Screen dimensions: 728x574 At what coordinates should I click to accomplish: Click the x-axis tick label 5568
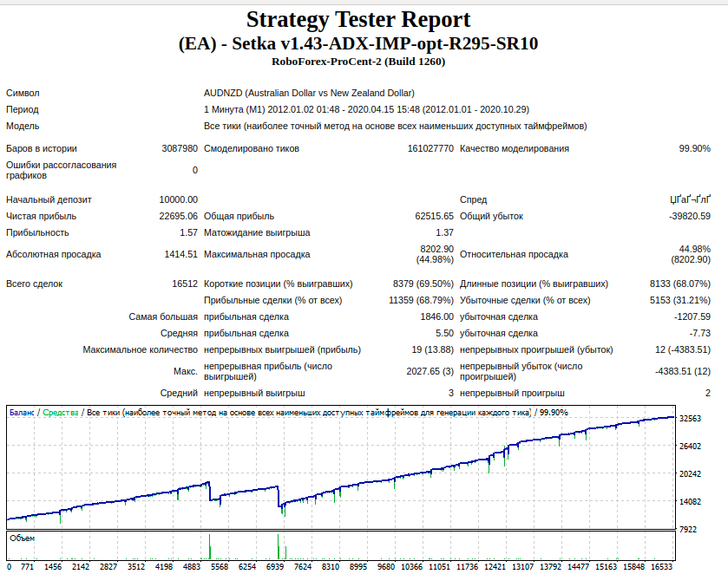click(220, 566)
